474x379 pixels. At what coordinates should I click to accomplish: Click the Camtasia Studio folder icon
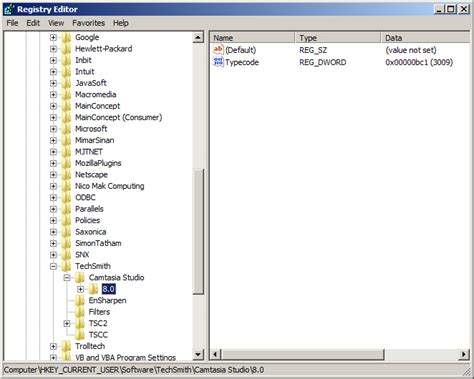(80, 278)
